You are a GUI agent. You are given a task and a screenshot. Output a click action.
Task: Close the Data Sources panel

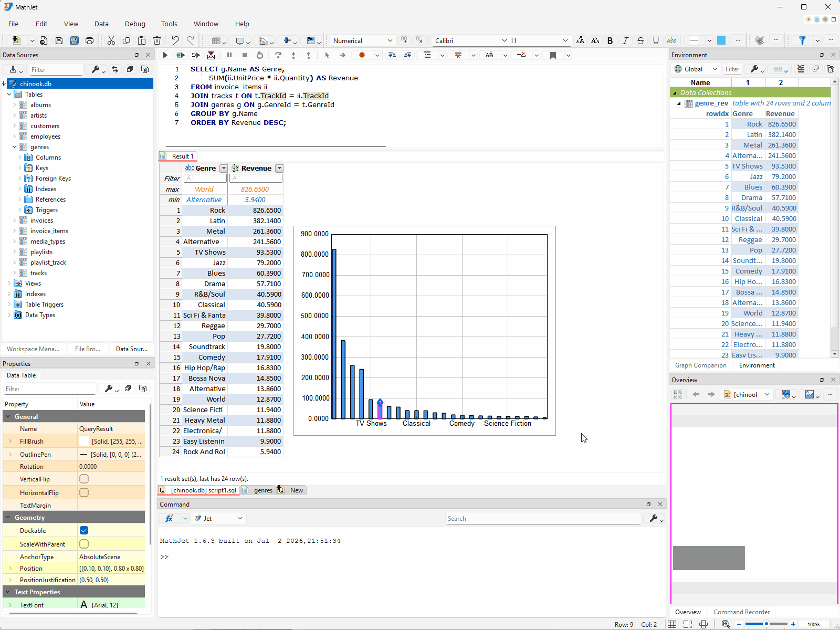pos(149,55)
